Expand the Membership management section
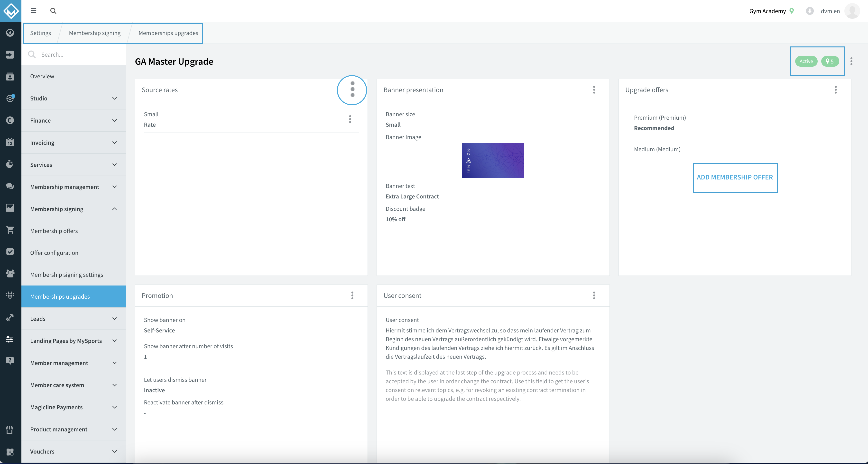868x464 pixels. click(x=74, y=187)
